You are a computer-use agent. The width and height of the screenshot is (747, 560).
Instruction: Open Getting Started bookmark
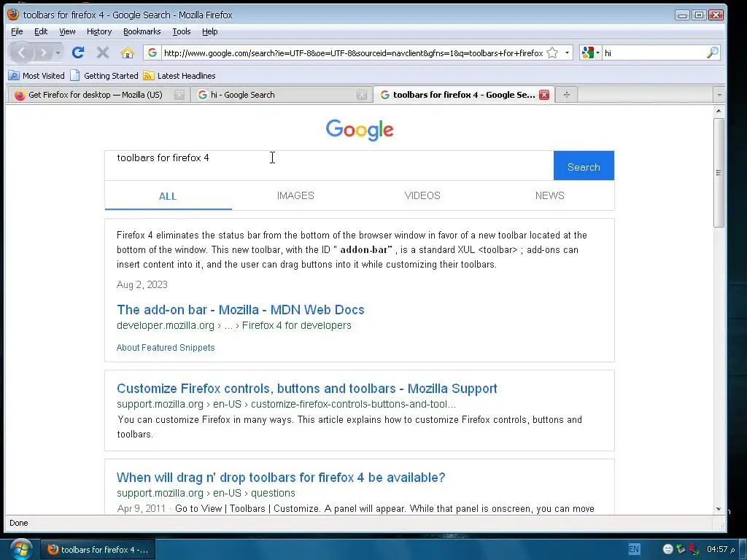104,76
